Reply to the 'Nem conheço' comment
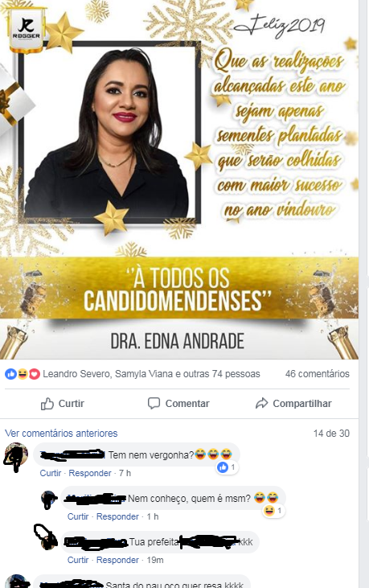 click(x=117, y=516)
